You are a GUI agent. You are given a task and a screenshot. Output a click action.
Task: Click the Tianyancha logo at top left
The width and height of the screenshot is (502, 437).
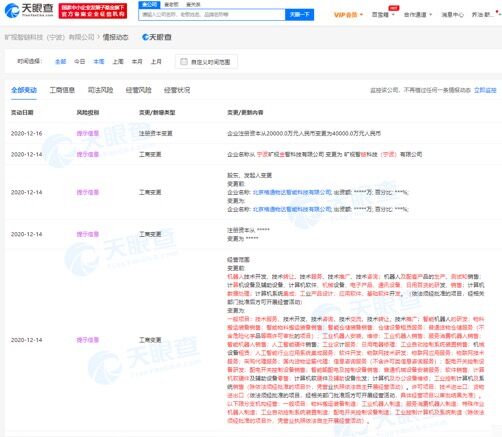tap(29, 10)
